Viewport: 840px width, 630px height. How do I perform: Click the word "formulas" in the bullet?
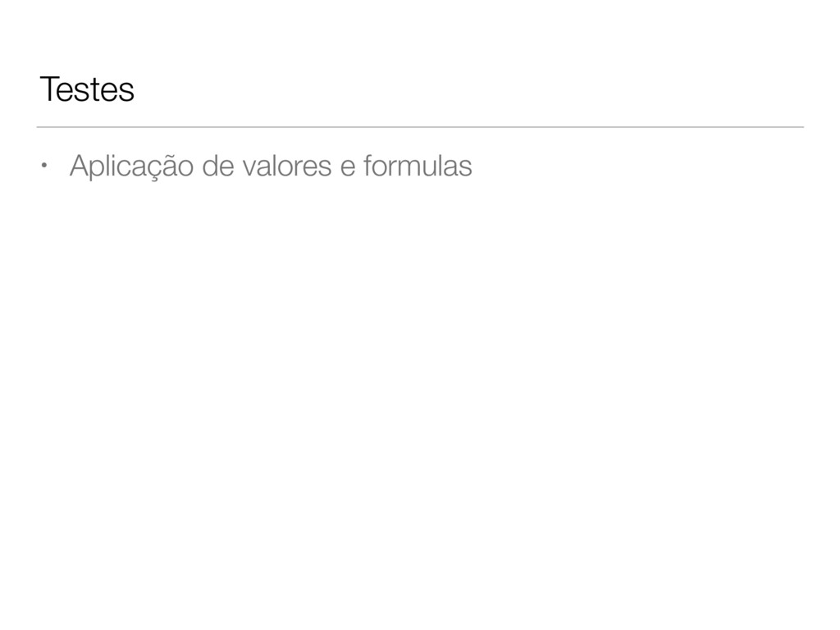418,165
